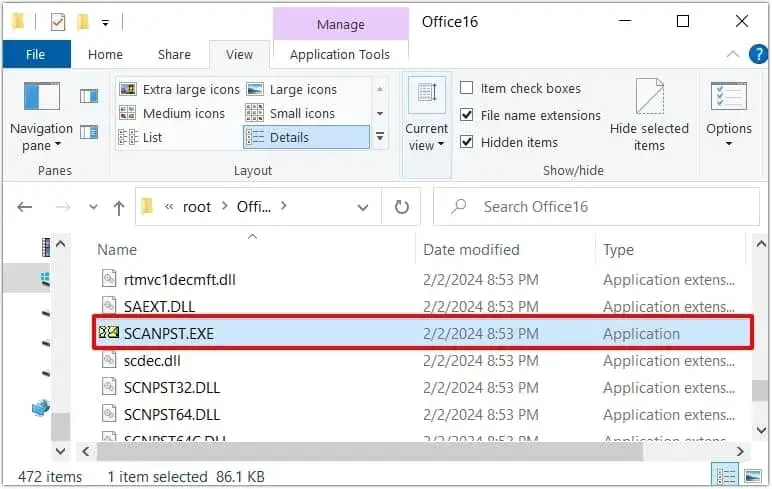Toggle the Hidden items checkbox
The height and width of the screenshot is (489, 772).
point(466,142)
